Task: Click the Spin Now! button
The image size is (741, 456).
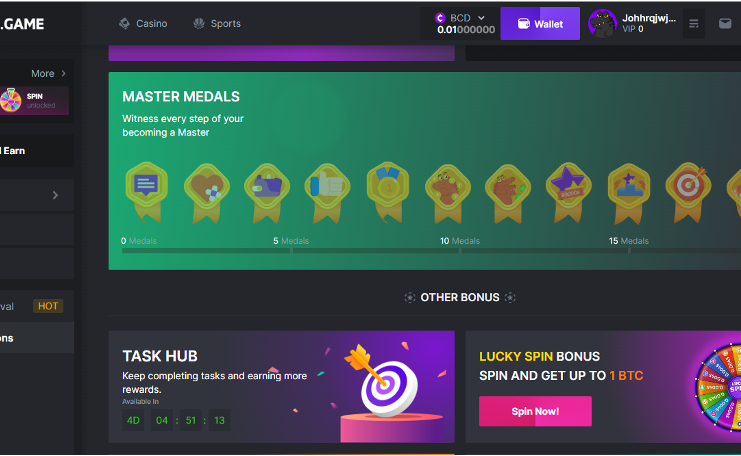Action: pos(535,411)
